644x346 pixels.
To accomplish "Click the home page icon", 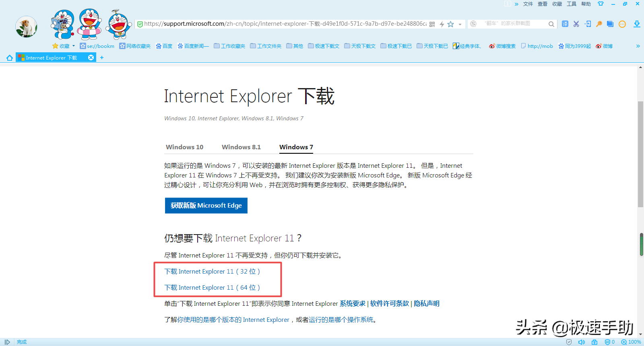I will (x=10, y=58).
